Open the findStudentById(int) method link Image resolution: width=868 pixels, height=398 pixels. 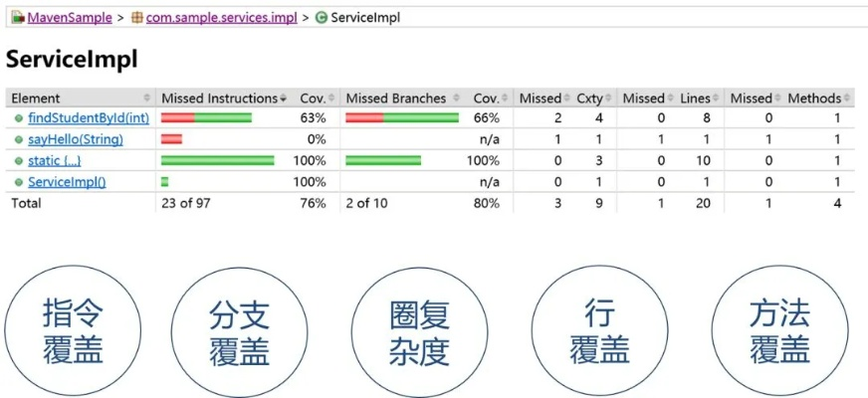89,118
